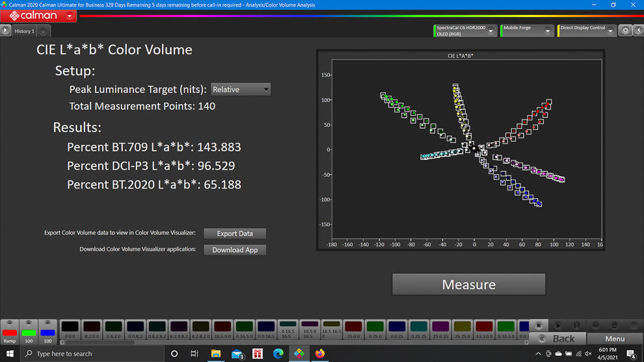Click the refresh loop icon
This screenshot has height=362, width=644.
[x=615, y=326]
